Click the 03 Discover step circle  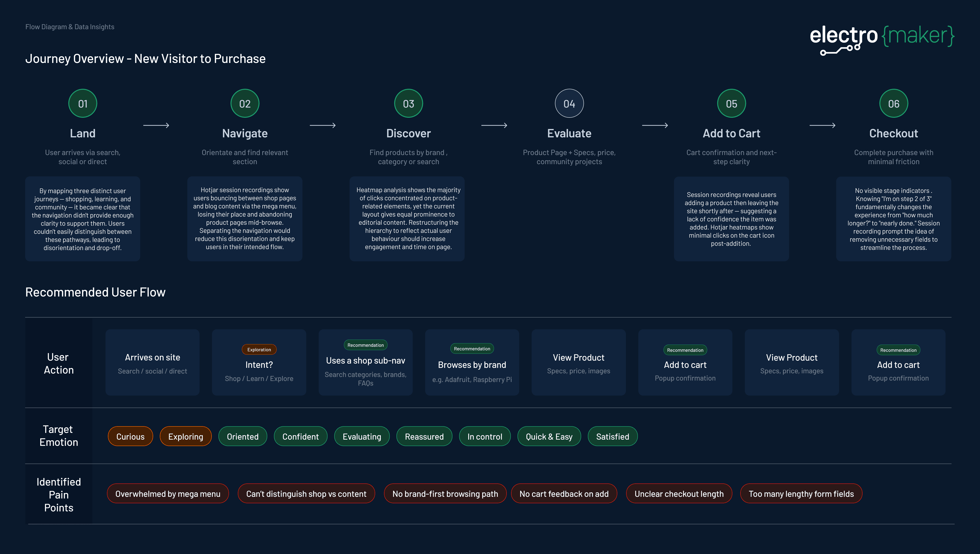[x=408, y=103]
